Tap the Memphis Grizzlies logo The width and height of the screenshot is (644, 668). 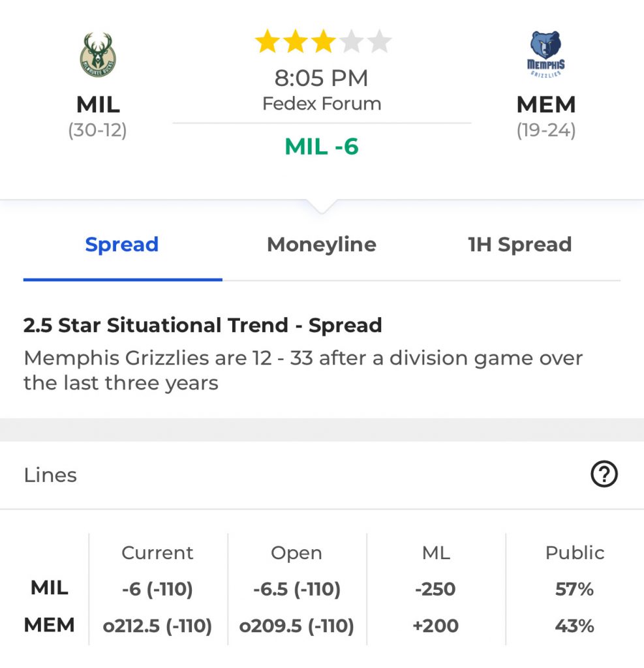[546, 54]
